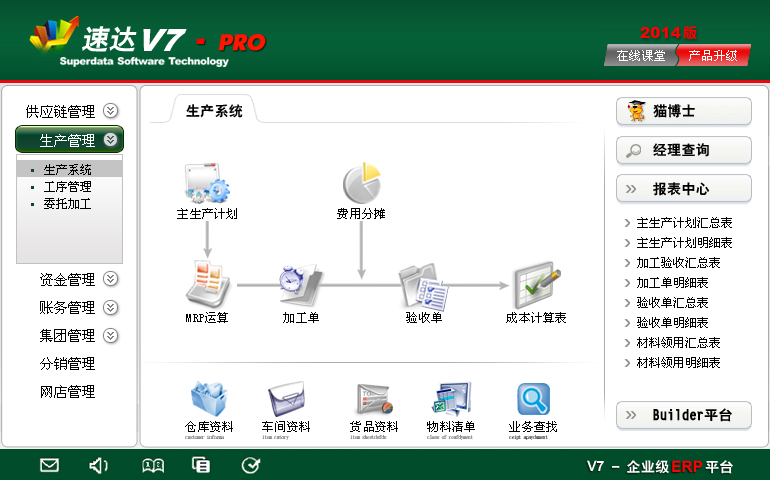Open the 车间资料 icon
Screen dimensions: 770x480
pyautogui.click(x=286, y=399)
